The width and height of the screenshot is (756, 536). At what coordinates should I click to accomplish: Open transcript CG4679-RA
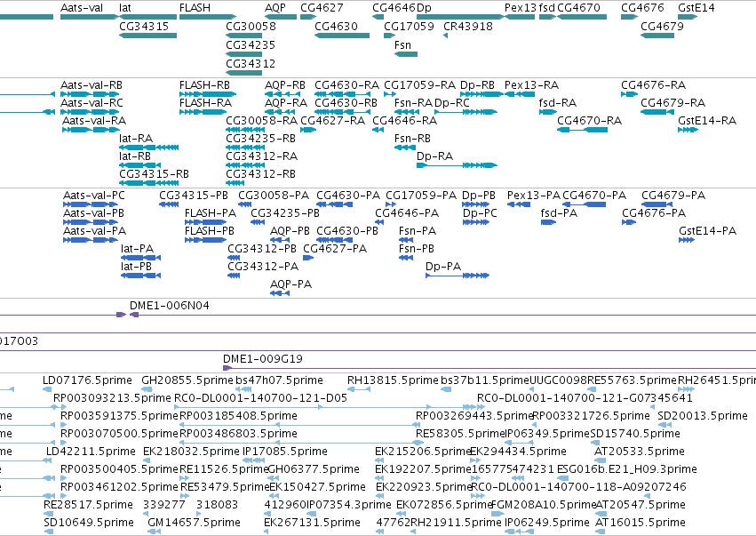tap(672, 103)
